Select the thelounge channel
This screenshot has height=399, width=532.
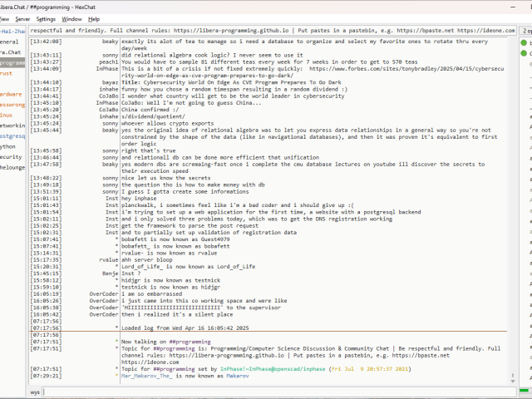tap(12, 166)
